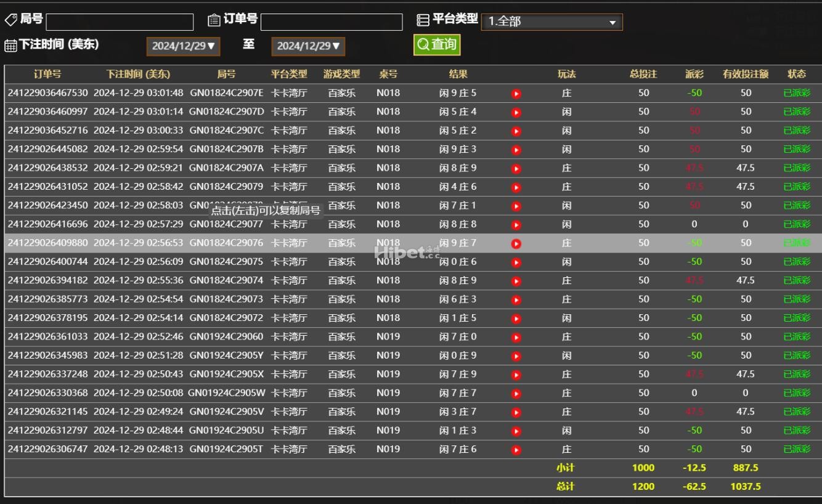Copy round number GN01824C29076

[x=226, y=243]
